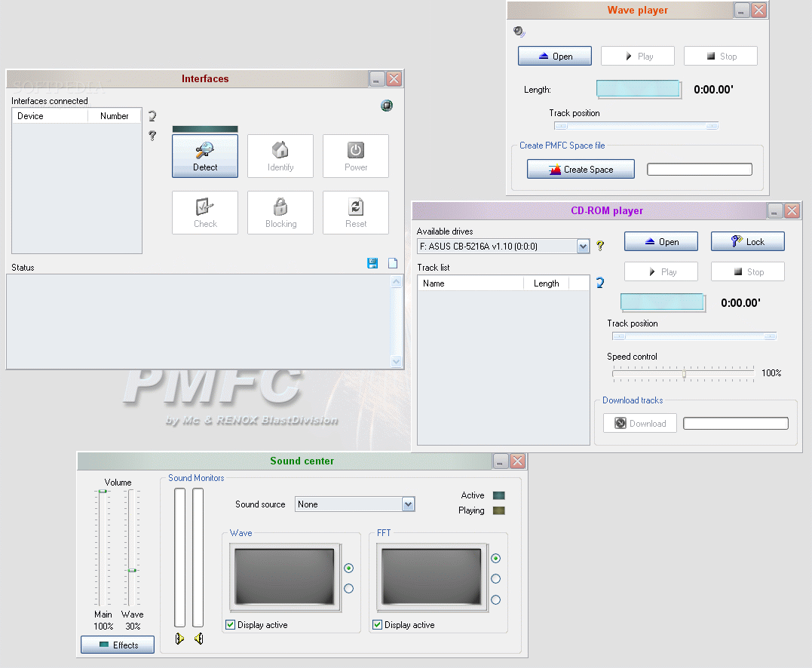Click the CD-ROM Speed control slider

click(x=684, y=373)
